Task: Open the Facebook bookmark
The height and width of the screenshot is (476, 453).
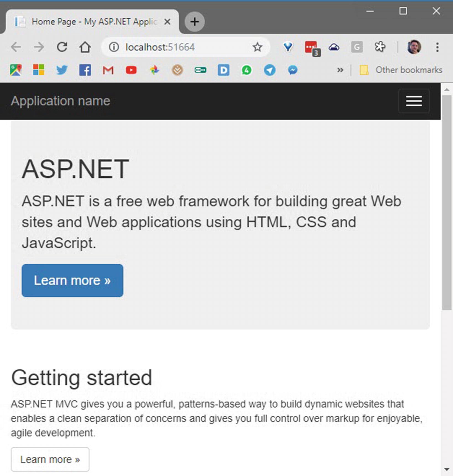Action: [85, 70]
